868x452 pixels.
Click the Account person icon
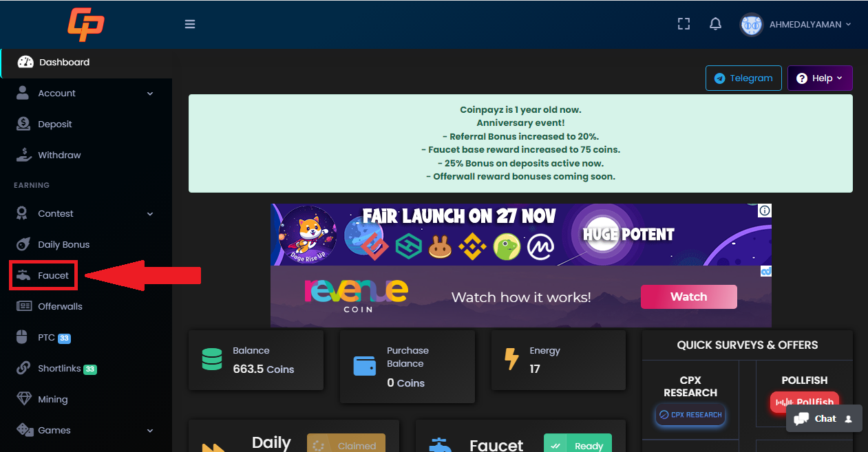(23, 93)
